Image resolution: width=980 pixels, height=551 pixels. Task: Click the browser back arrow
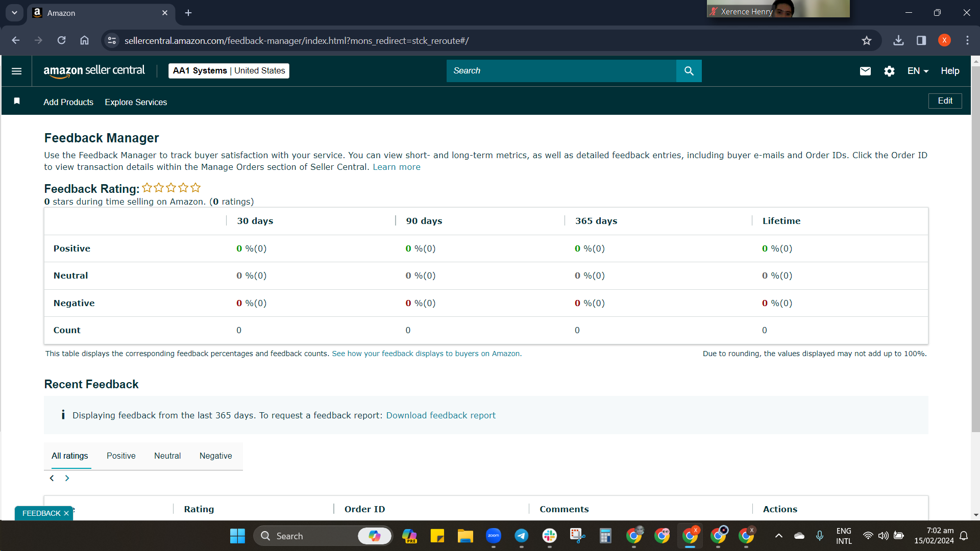(x=16, y=40)
